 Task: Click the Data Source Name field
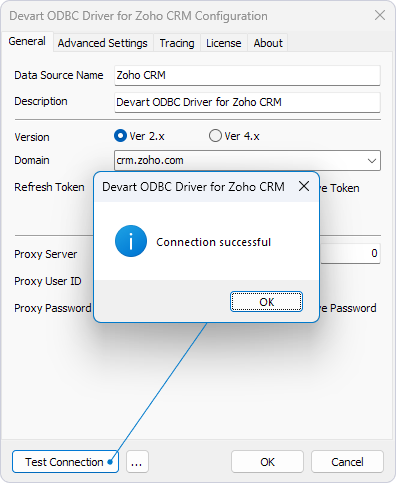pos(247,75)
